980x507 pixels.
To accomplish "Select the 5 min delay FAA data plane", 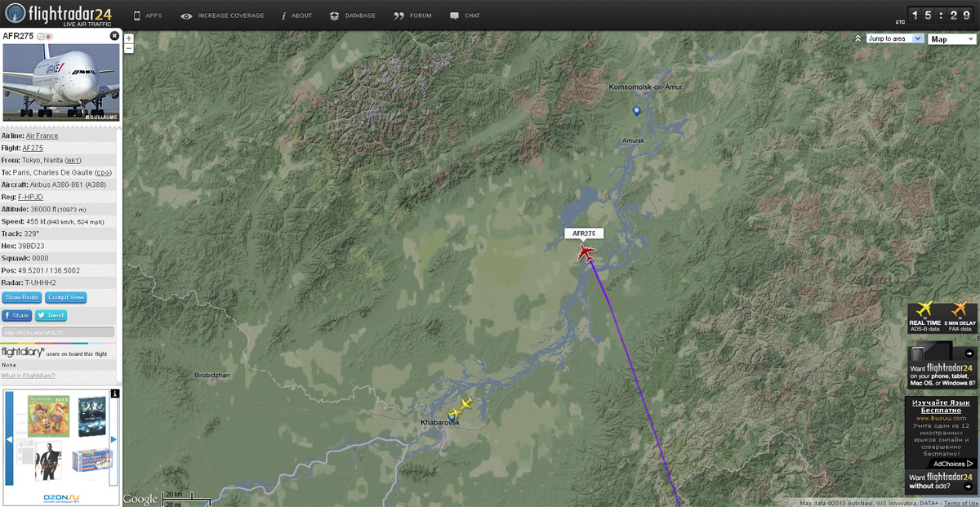I will click(960, 317).
